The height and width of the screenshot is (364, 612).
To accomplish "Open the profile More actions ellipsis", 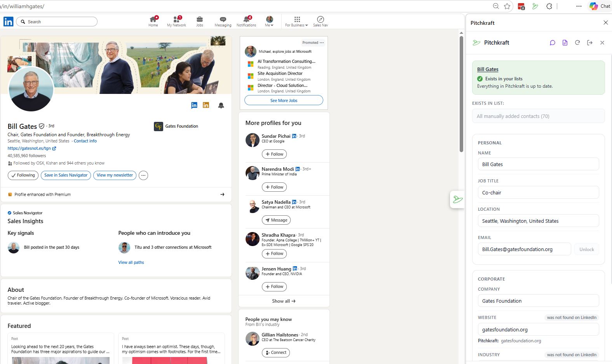I will coord(143,175).
